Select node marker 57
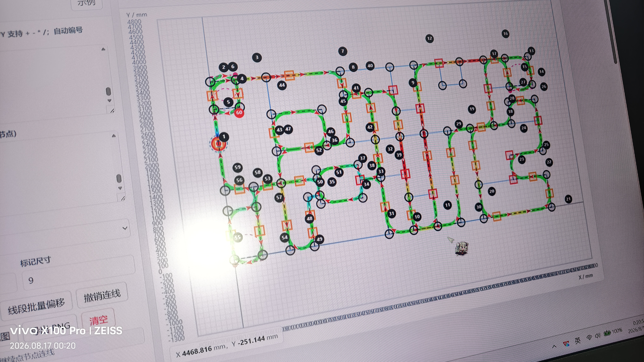 pos(279,198)
